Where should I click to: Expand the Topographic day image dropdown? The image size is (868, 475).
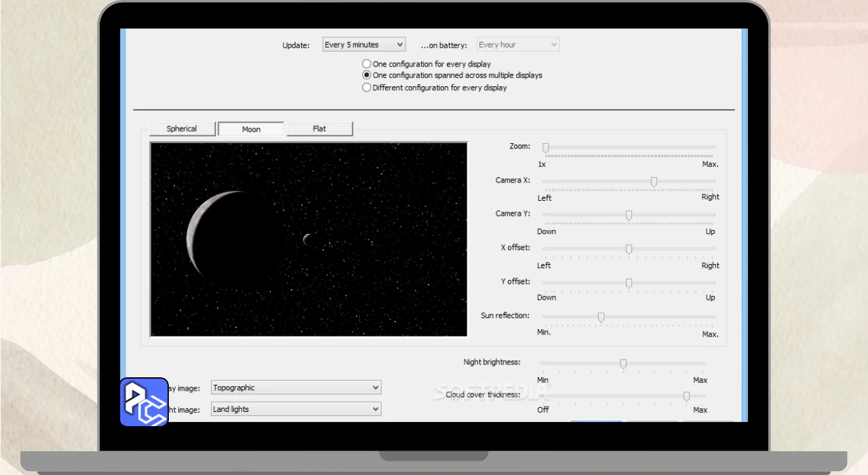pyautogui.click(x=296, y=387)
